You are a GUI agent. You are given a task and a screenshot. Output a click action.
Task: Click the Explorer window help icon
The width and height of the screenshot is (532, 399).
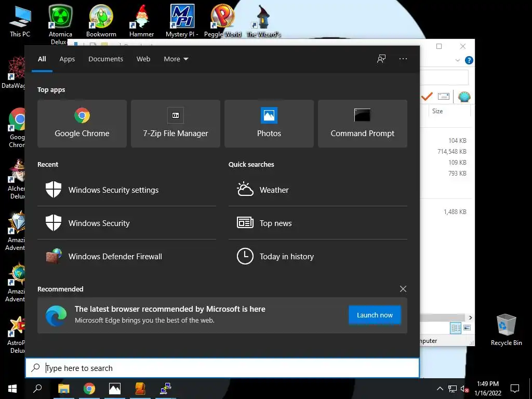469,60
